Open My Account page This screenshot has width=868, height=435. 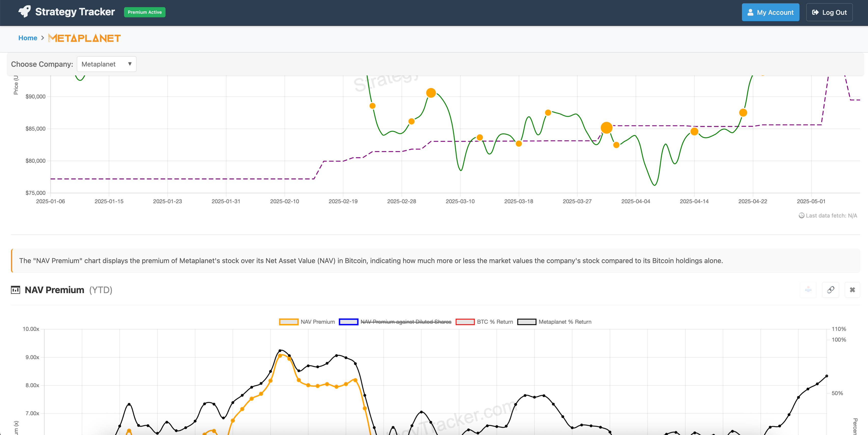coord(770,12)
